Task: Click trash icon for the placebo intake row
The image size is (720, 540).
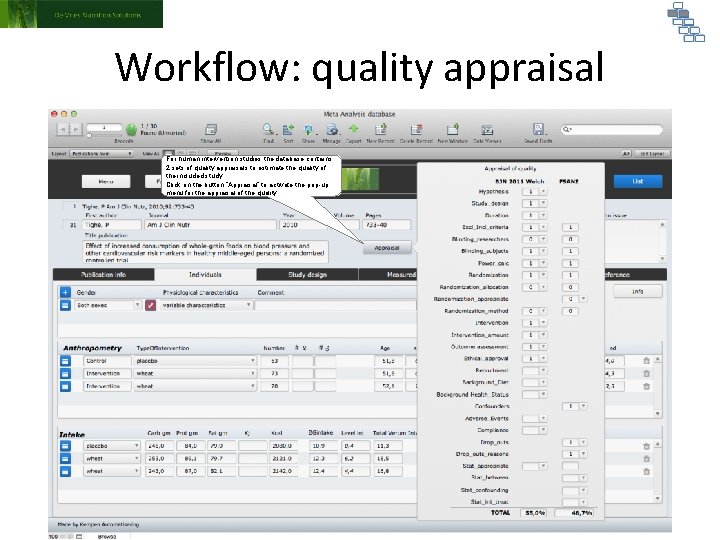Action: 647,446
